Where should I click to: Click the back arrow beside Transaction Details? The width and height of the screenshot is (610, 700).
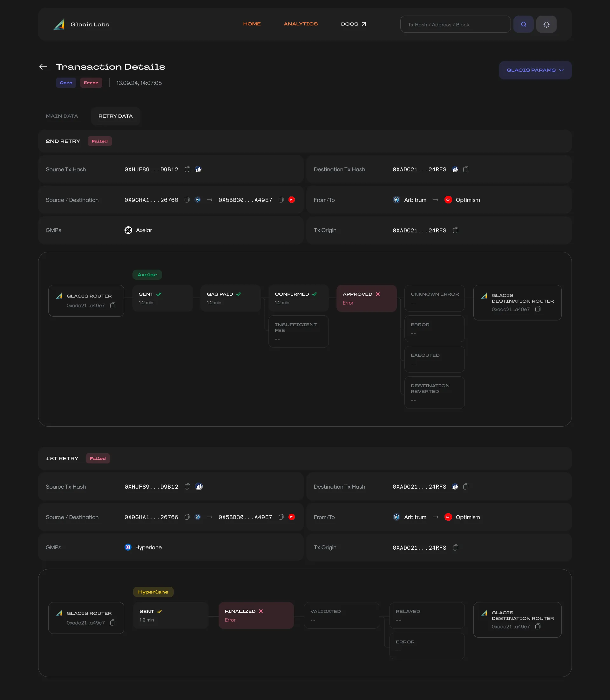click(43, 67)
